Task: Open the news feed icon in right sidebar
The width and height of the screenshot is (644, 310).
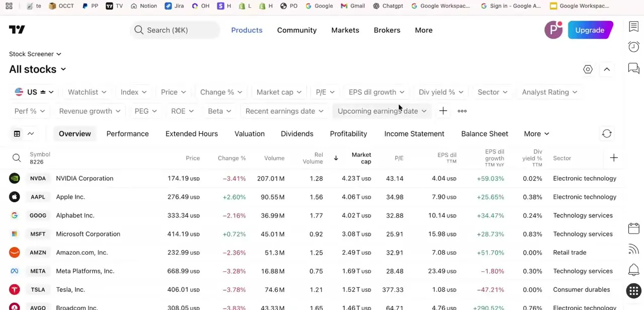Action: tap(633, 249)
